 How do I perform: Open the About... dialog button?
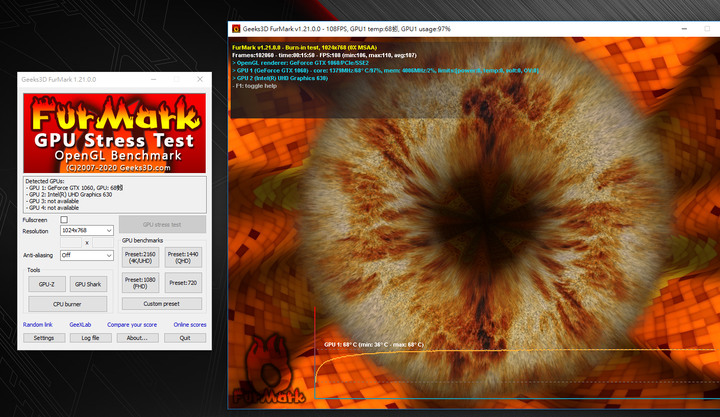tap(137, 338)
